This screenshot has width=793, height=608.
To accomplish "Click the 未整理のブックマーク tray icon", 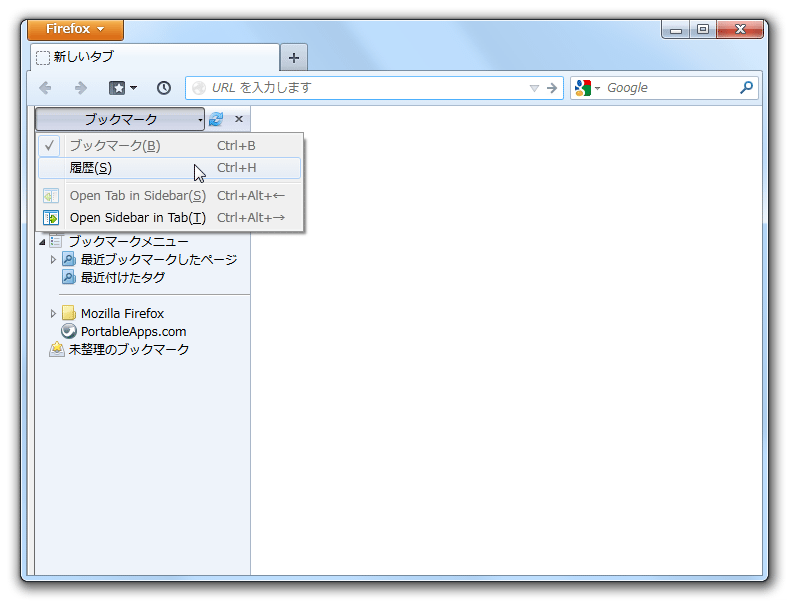I will (x=57, y=350).
